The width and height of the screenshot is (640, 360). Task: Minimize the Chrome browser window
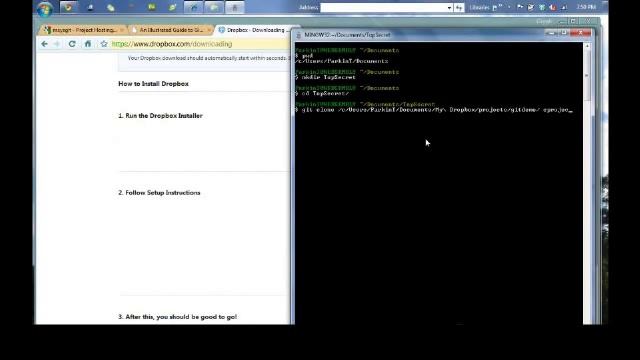click(x=562, y=21)
